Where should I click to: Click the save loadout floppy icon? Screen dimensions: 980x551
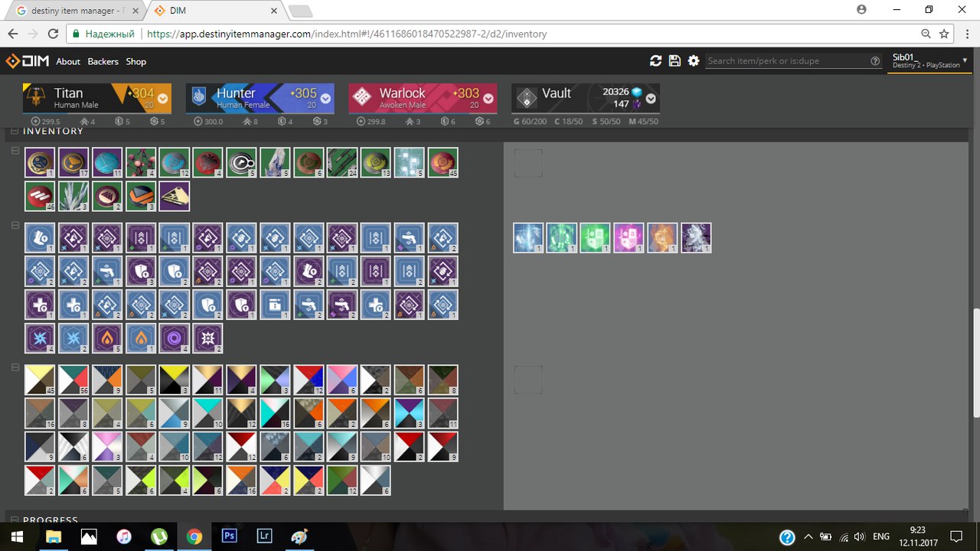(x=675, y=61)
